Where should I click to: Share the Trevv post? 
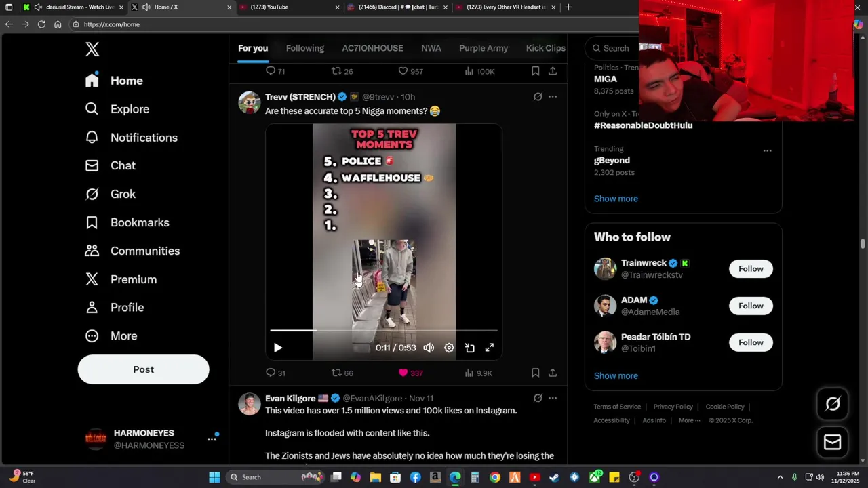click(553, 373)
